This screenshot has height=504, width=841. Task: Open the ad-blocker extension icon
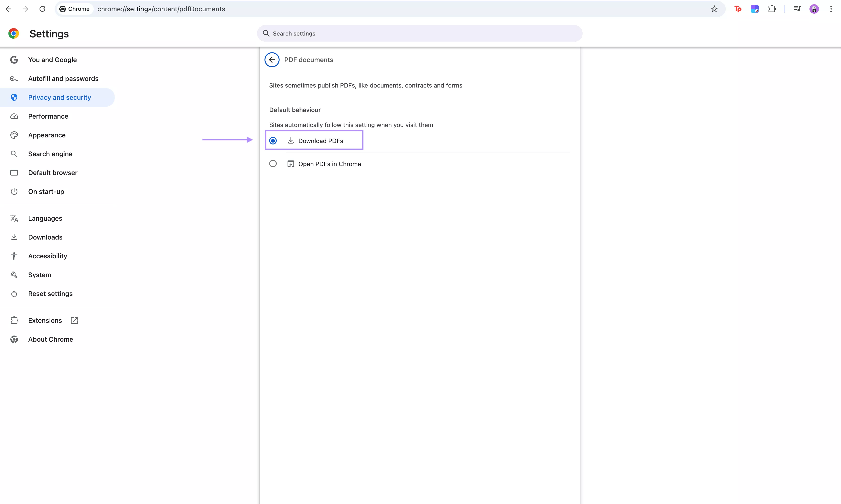click(755, 9)
